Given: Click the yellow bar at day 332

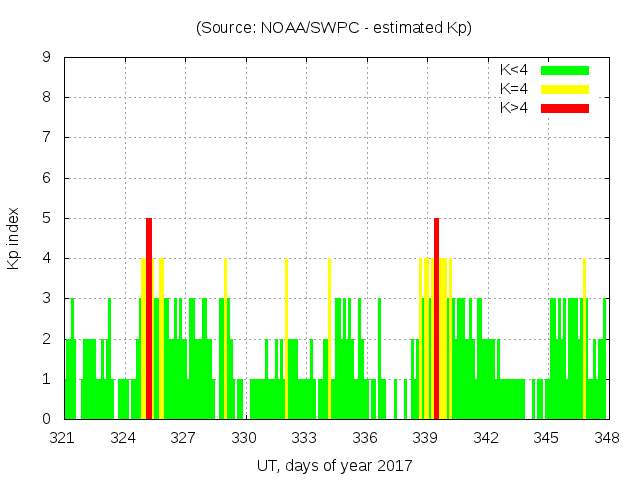Looking at the screenshot, I should click(286, 338).
